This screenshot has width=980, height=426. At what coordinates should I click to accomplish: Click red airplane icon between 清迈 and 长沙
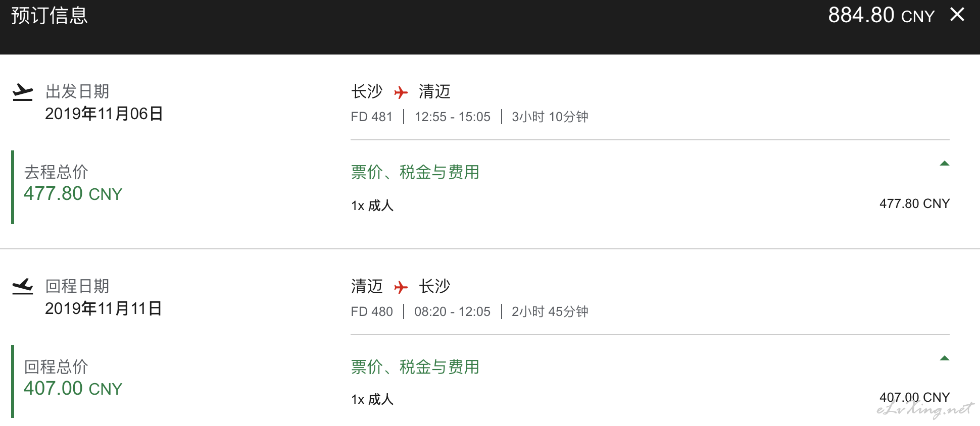tap(401, 287)
